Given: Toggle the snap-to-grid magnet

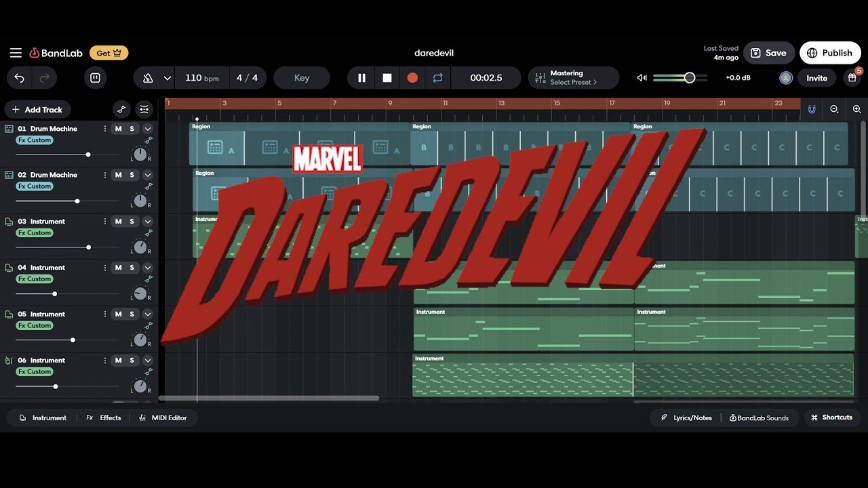Looking at the screenshot, I should [812, 109].
